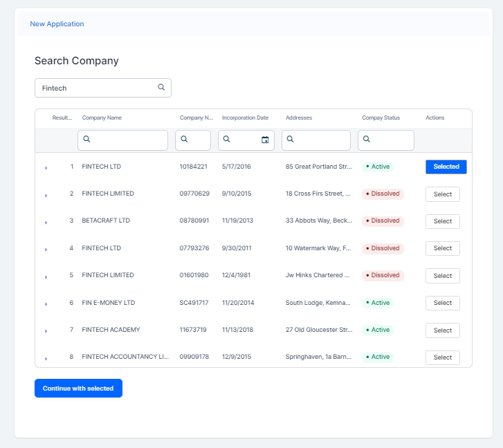Sort by Company Name column header
The image size is (503, 448).
coord(102,118)
